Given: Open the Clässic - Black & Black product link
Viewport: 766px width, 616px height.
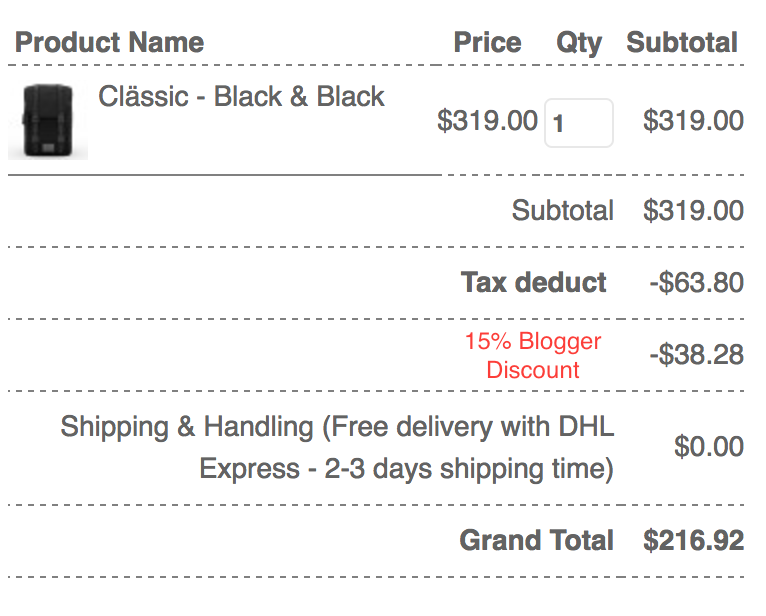Looking at the screenshot, I should click(241, 97).
